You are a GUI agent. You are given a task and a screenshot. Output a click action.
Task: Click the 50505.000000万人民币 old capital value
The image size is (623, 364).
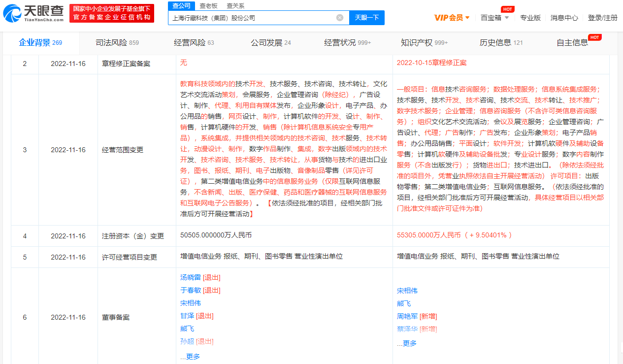pos(216,235)
